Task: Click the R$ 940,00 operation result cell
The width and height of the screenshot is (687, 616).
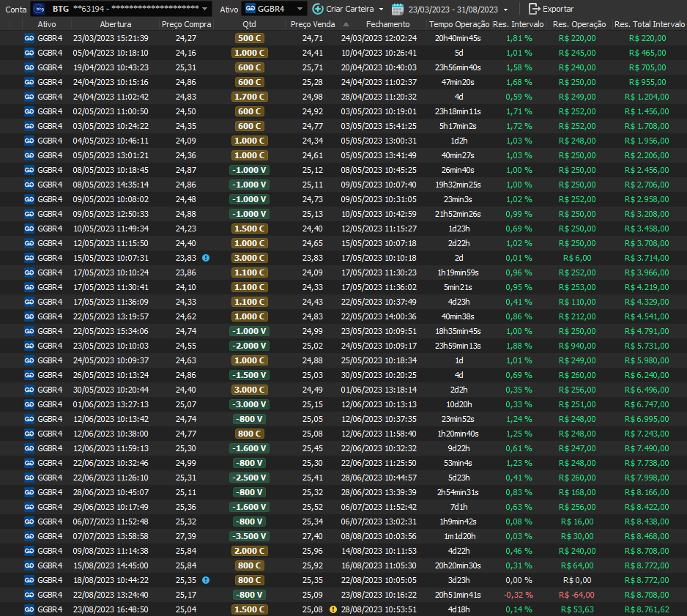Action: click(576, 346)
